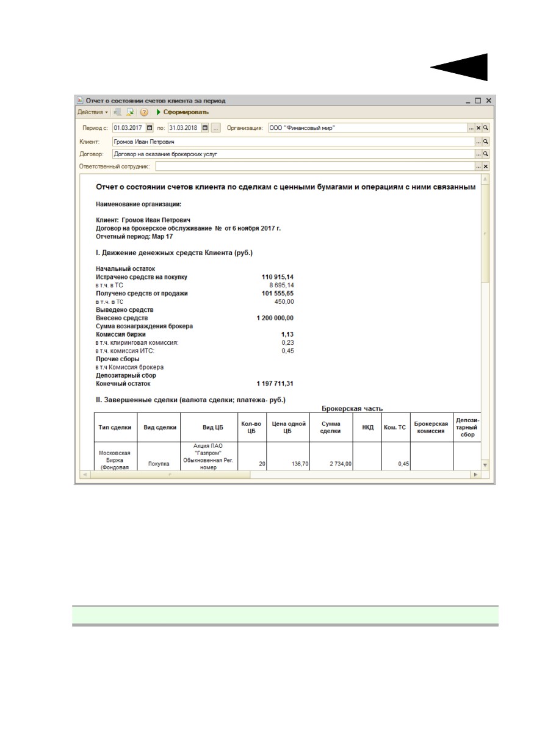Click the Сформировать button
Image resolution: width=534 pixels, height=756 pixels.
(182, 112)
